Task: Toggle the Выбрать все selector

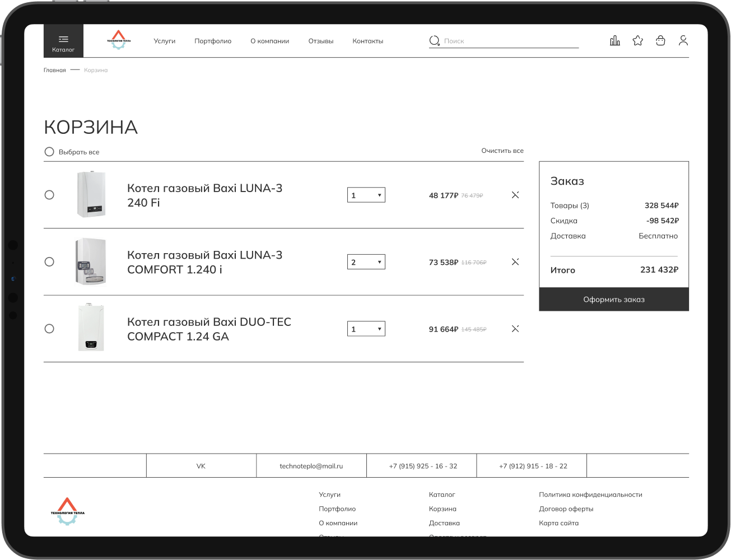Action: [x=49, y=152]
